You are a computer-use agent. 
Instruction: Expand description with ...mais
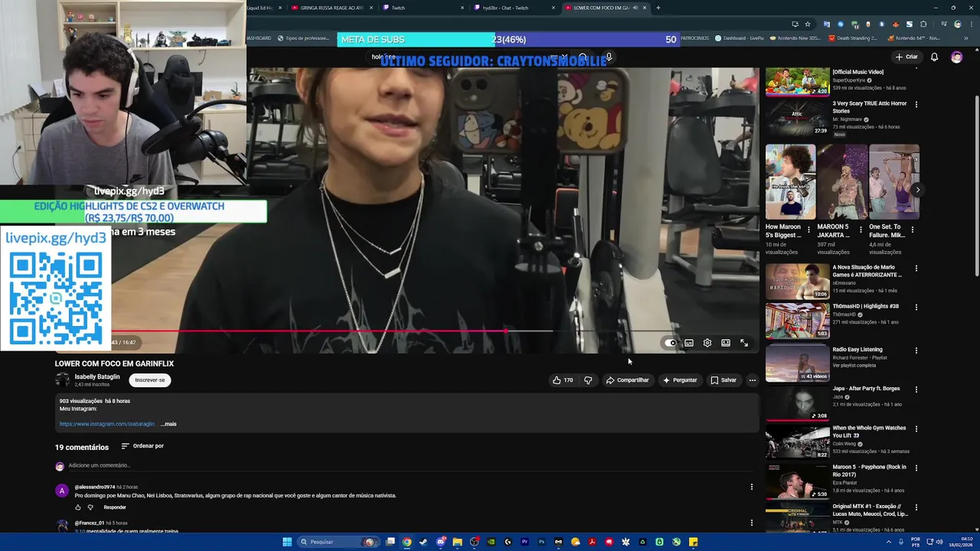[168, 424]
